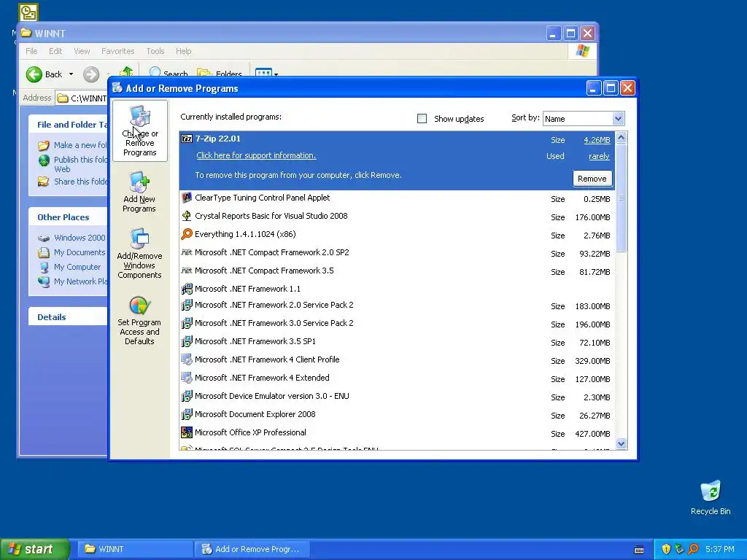747x560 pixels.
Task: Click the WINNT address bar field
Action: (x=82, y=98)
